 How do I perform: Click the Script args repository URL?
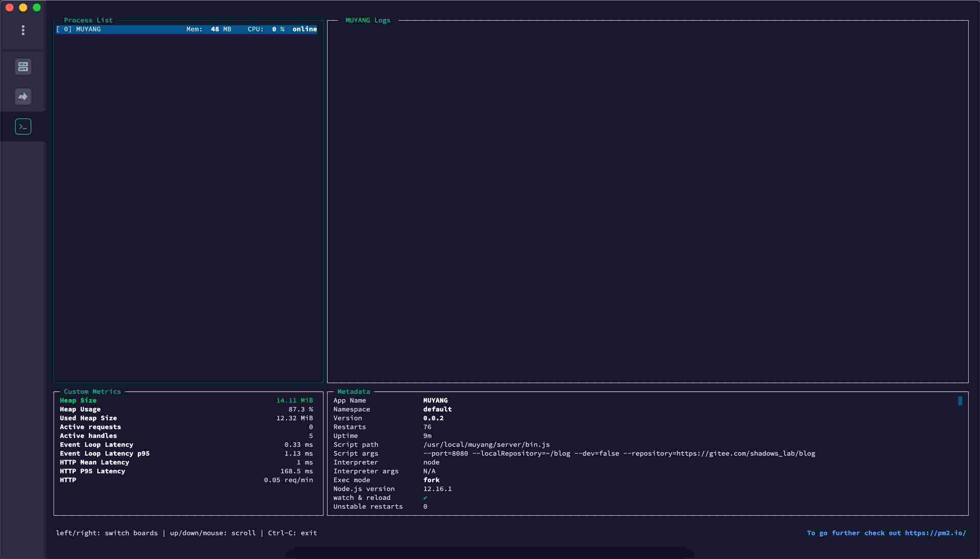click(x=745, y=453)
